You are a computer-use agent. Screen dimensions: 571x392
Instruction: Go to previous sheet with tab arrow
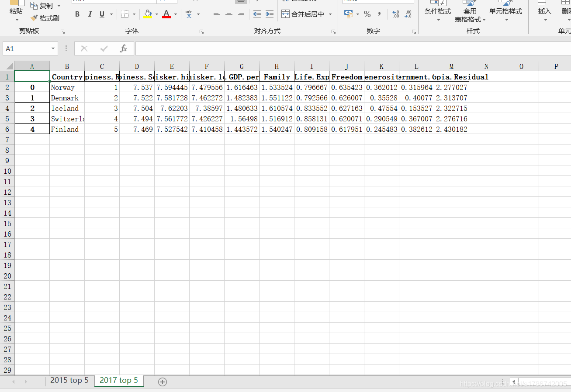[14, 382]
